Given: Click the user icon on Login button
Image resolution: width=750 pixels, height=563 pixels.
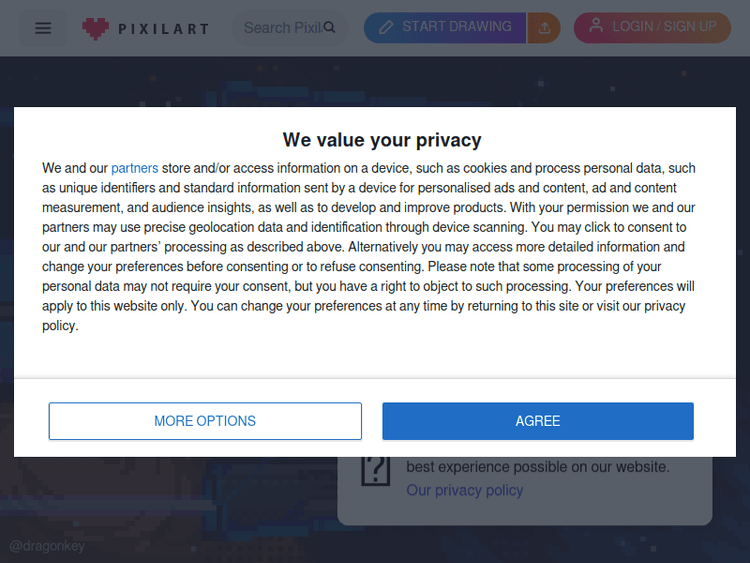Looking at the screenshot, I should [596, 26].
